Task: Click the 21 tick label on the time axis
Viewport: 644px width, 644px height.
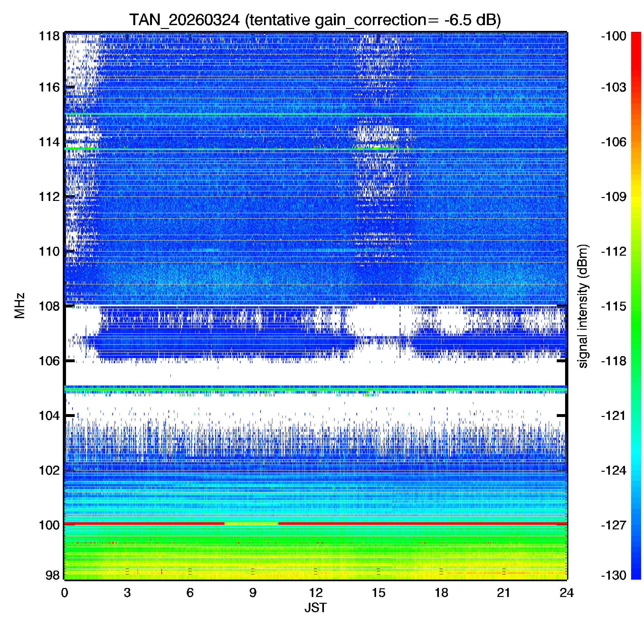Action: click(x=504, y=593)
